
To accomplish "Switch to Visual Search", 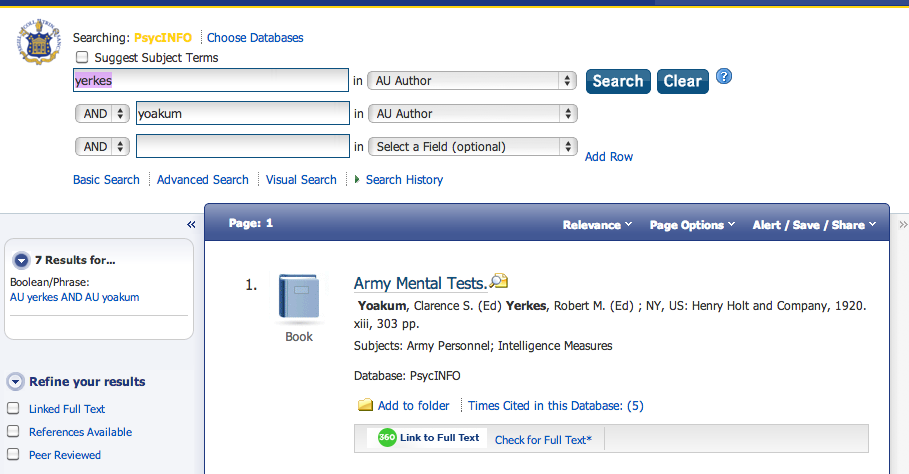I will tap(301, 180).
